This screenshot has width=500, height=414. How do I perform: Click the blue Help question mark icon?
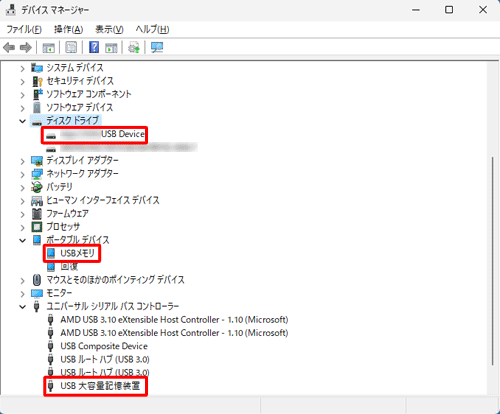[94, 47]
